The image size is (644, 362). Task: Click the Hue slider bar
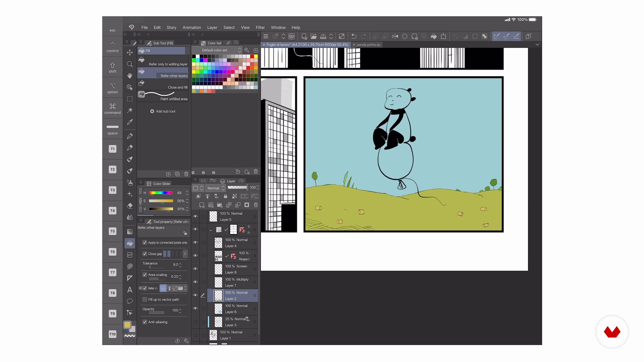click(160, 193)
